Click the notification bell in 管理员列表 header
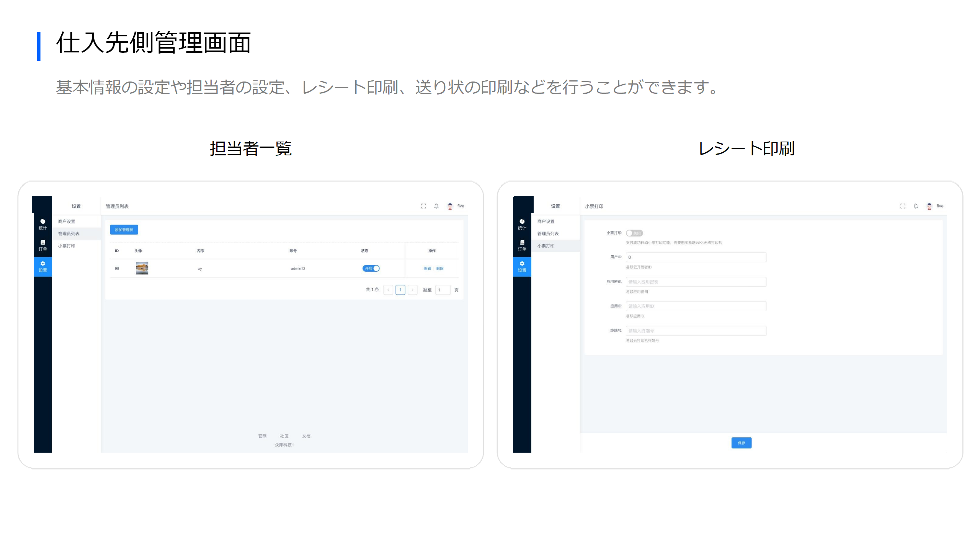 [x=436, y=206]
